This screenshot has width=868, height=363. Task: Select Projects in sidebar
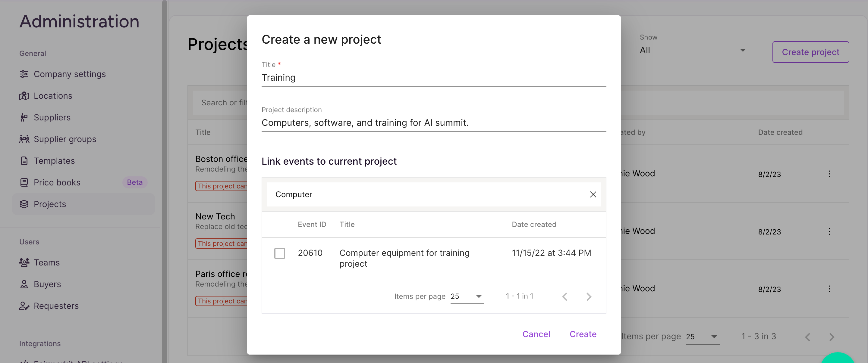83,204
